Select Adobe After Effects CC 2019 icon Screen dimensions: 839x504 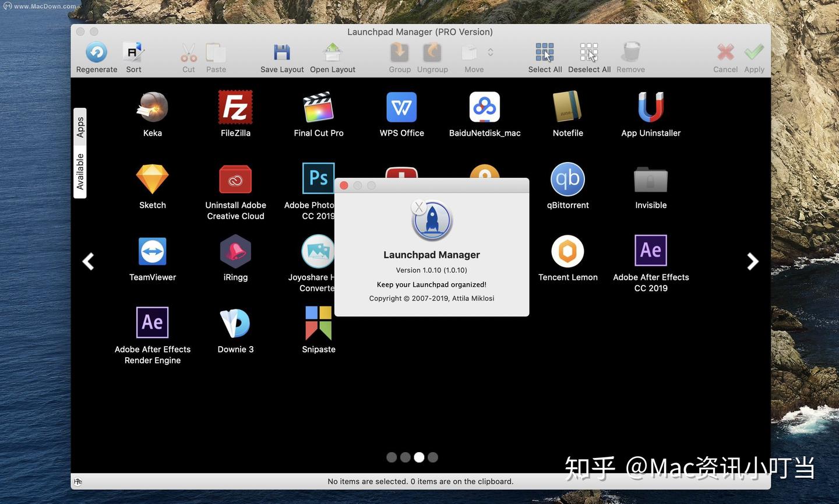[651, 251]
